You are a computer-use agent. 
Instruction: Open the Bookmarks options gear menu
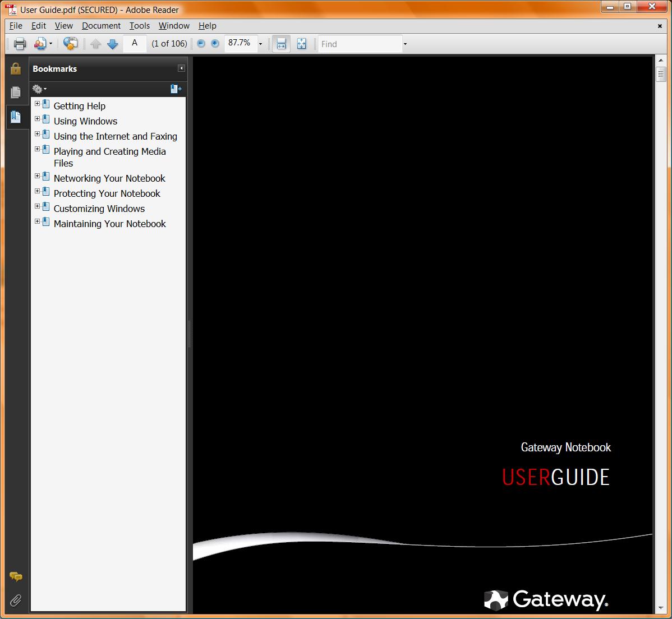pos(39,89)
